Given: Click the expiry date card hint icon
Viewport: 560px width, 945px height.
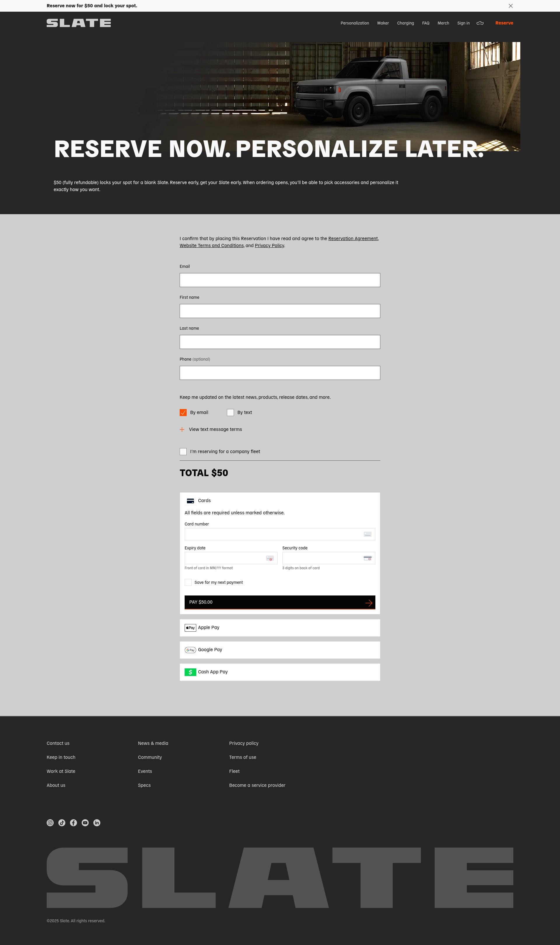Looking at the screenshot, I should (x=270, y=558).
